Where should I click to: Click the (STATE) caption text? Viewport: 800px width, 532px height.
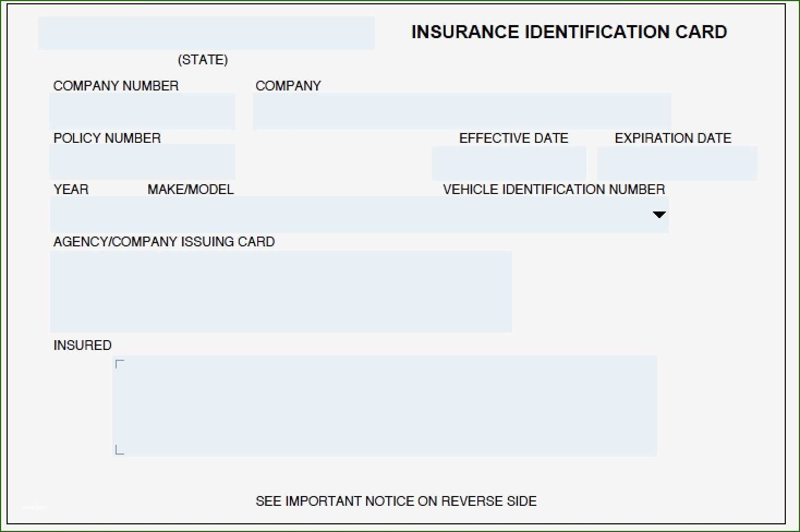click(x=203, y=60)
